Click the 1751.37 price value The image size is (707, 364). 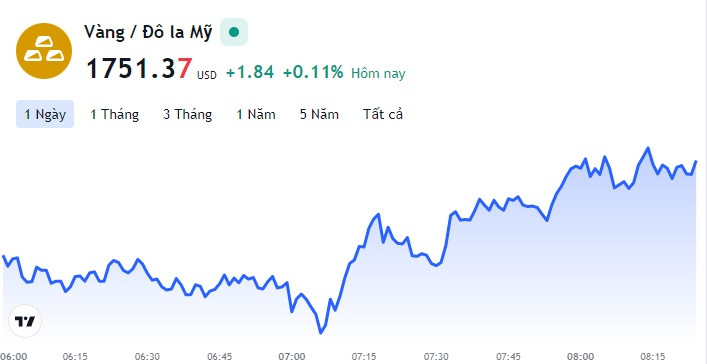click(x=139, y=69)
